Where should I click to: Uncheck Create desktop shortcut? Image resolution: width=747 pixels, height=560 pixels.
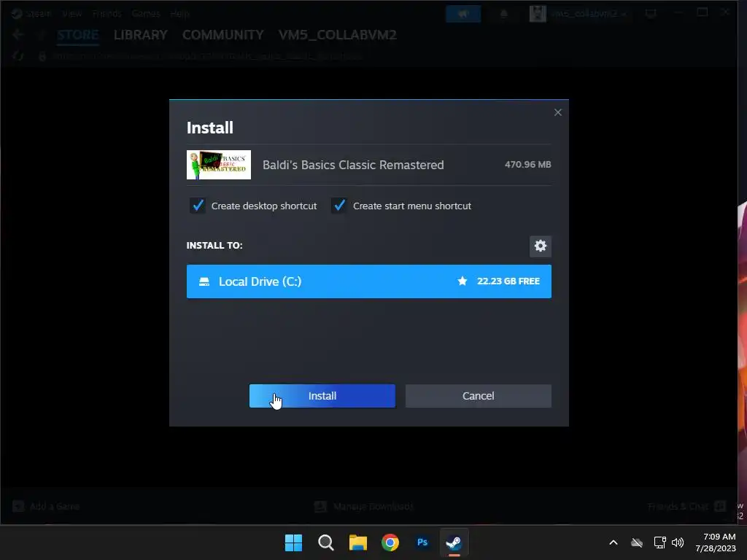(198, 206)
